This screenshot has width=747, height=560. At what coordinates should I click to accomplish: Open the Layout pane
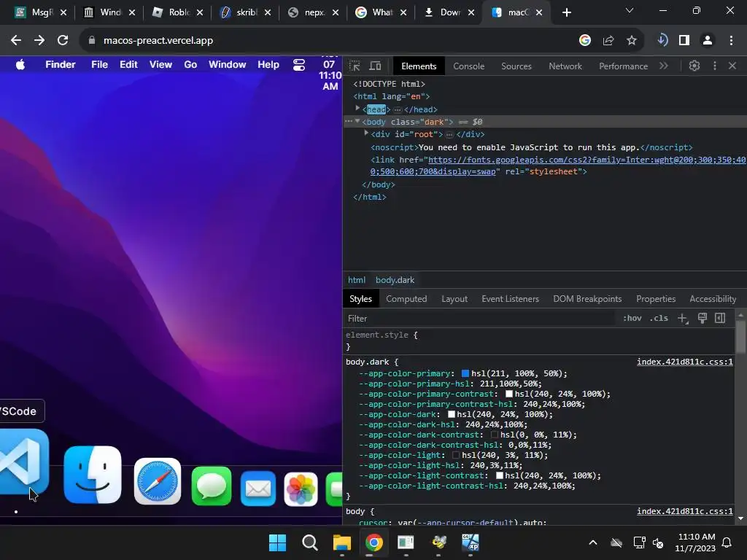[454, 298]
